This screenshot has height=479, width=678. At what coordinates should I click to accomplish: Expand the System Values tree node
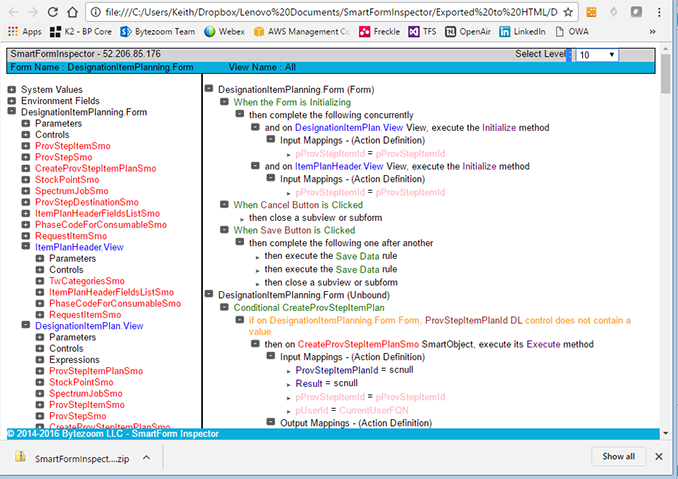pos(12,89)
